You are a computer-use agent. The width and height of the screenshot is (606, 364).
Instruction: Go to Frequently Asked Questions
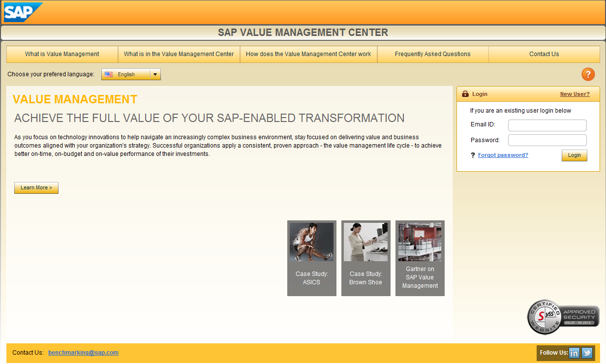tap(432, 54)
